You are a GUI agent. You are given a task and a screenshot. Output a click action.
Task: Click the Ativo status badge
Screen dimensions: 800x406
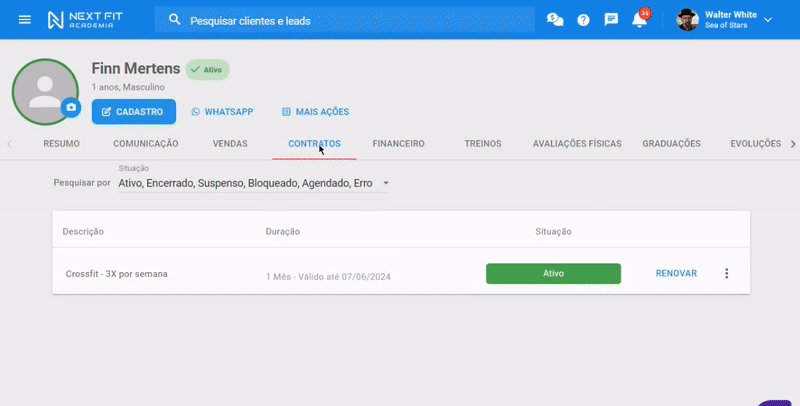pos(208,70)
